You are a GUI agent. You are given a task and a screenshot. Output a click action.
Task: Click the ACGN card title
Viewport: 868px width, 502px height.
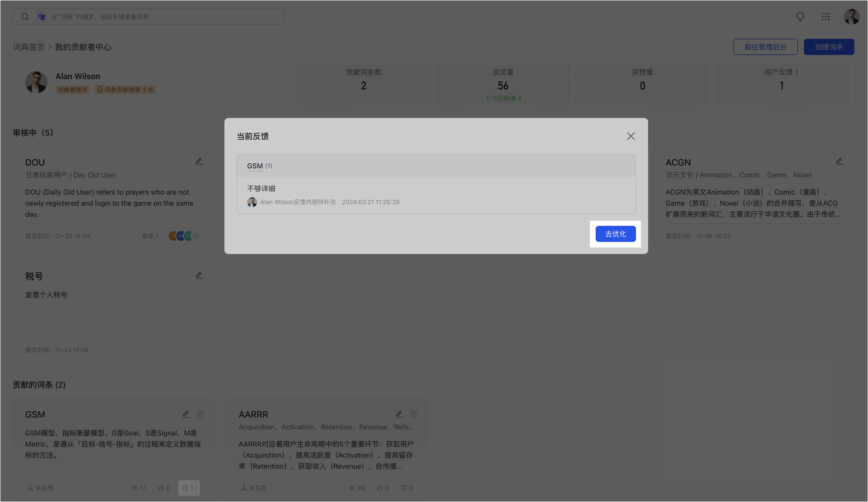pos(678,163)
